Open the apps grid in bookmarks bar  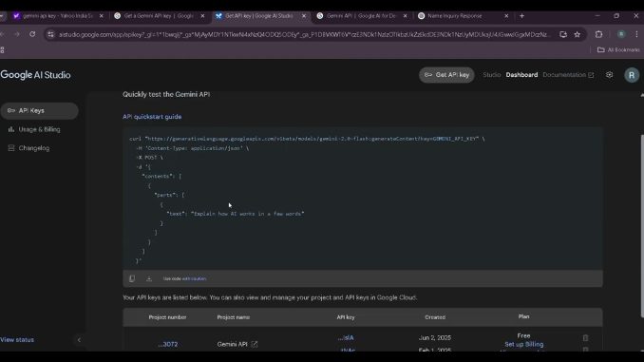coord(3,49)
